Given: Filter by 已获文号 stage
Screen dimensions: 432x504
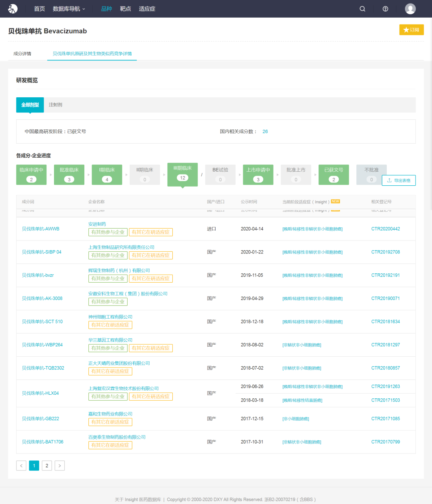Looking at the screenshot, I should click(334, 175).
